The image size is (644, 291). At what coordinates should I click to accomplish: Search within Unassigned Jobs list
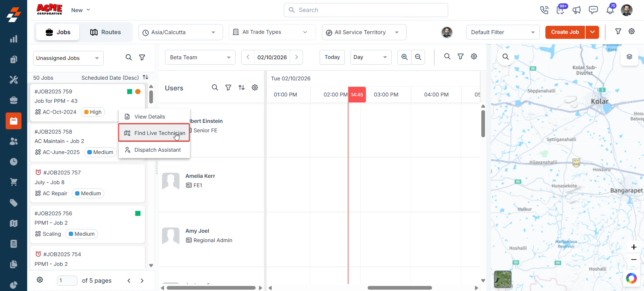[129, 58]
